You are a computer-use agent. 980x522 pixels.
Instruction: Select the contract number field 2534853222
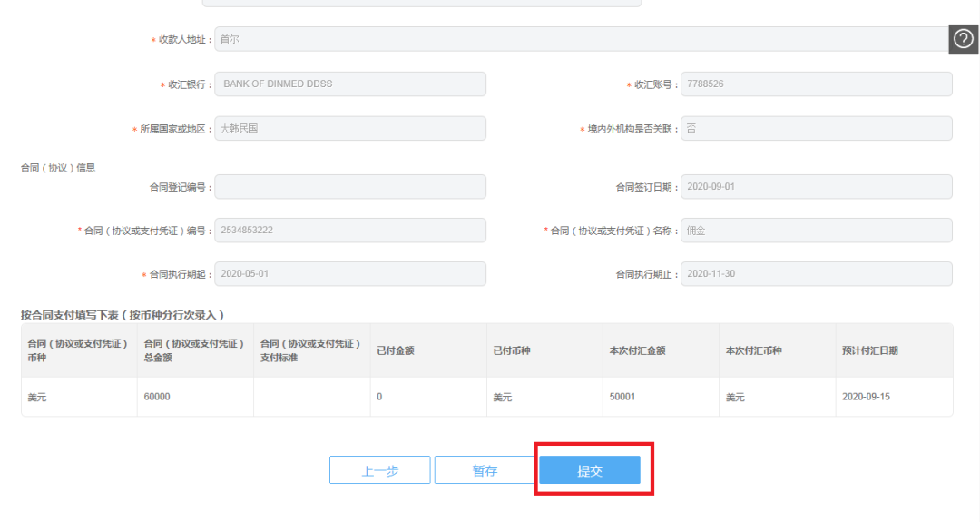(x=350, y=230)
